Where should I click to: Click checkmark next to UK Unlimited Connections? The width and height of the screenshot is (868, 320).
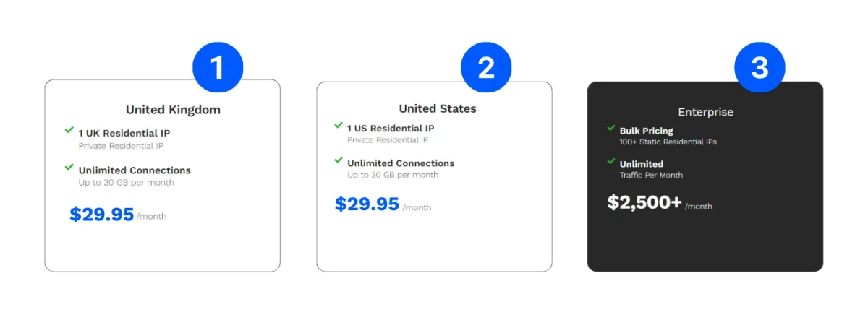click(69, 167)
